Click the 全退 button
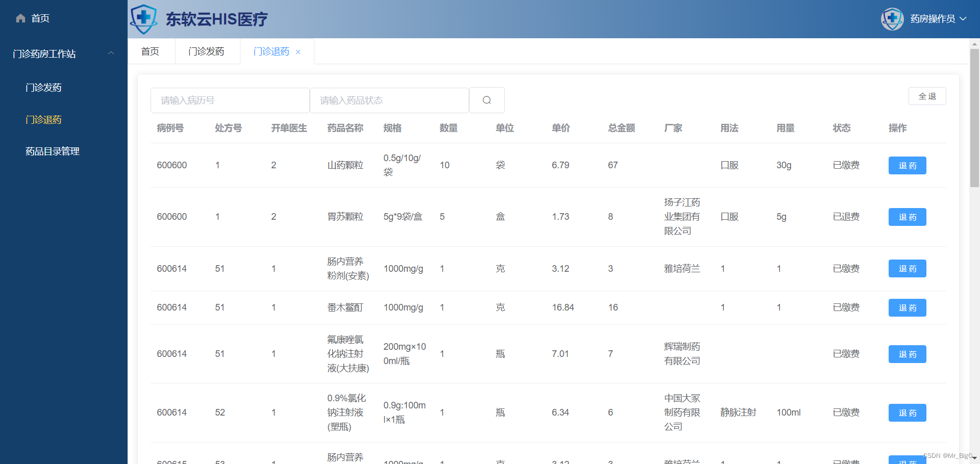The height and width of the screenshot is (464, 980). click(x=927, y=96)
